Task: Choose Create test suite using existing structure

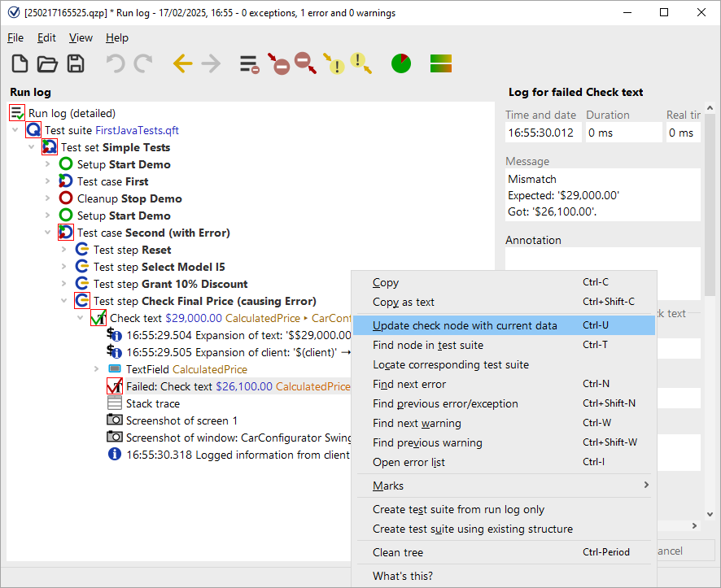Action: pyautogui.click(x=504, y=529)
